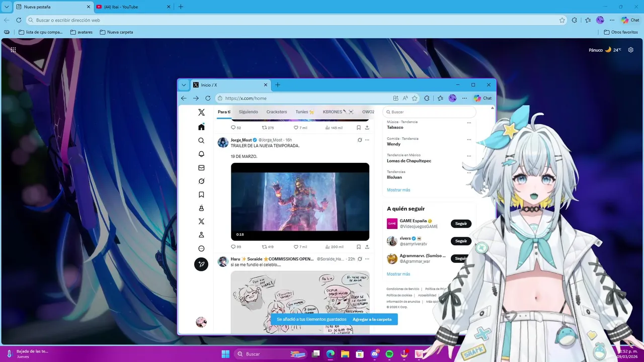
Task: Open page settings gear on new tab page
Action: (631, 50)
